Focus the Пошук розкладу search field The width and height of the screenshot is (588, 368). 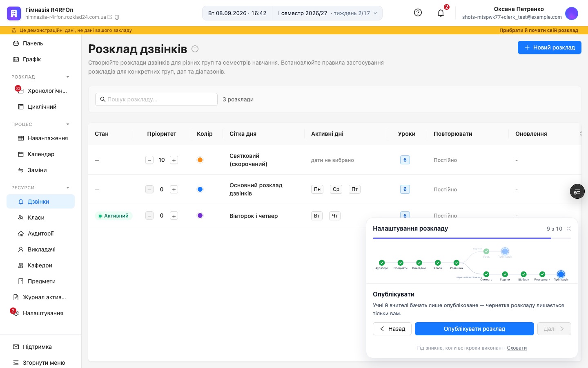point(156,99)
